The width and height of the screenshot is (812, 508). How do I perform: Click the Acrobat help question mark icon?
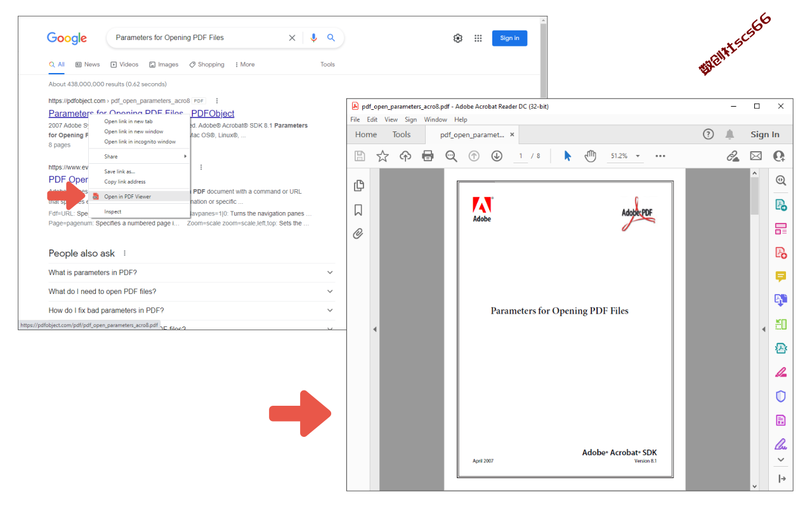click(709, 134)
